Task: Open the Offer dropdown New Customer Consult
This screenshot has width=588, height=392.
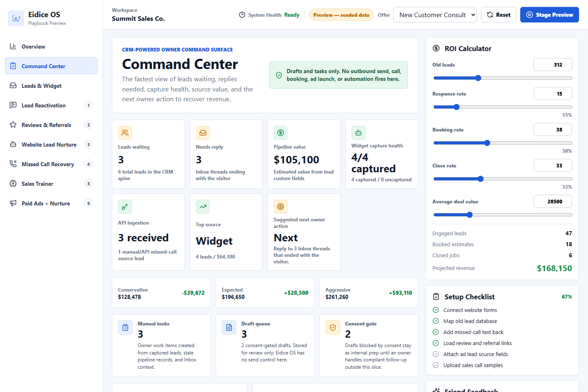Action: click(x=435, y=15)
